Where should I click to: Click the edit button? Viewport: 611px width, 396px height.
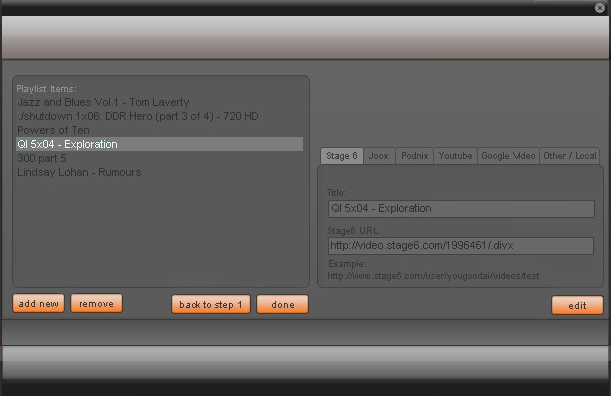tap(577, 305)
